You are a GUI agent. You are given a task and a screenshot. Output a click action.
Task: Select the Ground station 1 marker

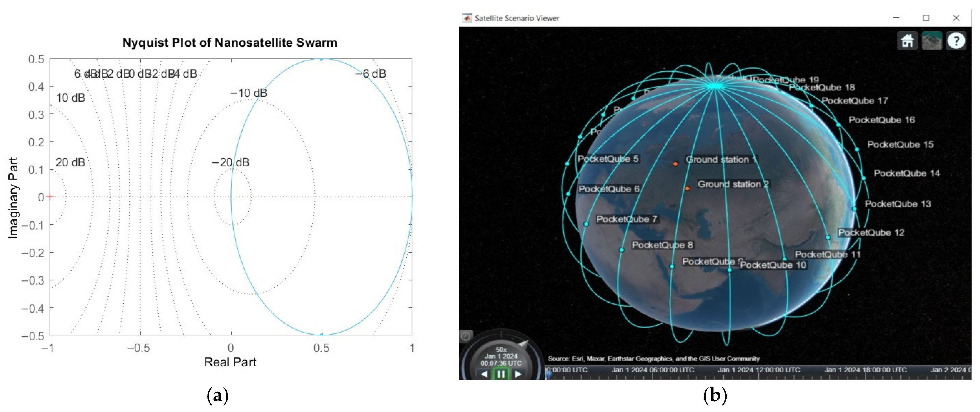click(x=675, y=164)
